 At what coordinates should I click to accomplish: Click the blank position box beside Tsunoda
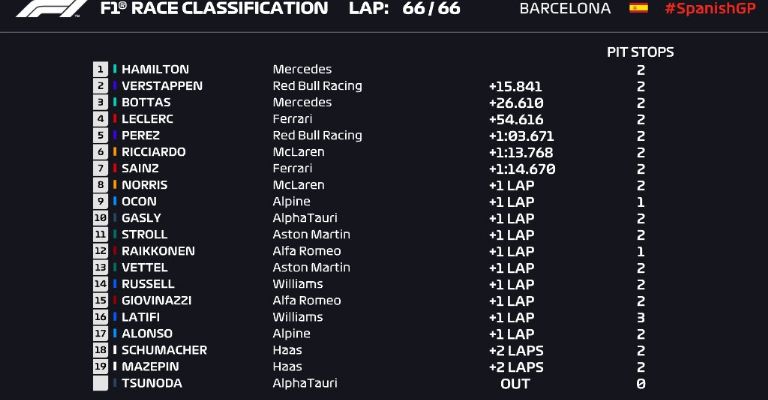(x=100, y=383)
